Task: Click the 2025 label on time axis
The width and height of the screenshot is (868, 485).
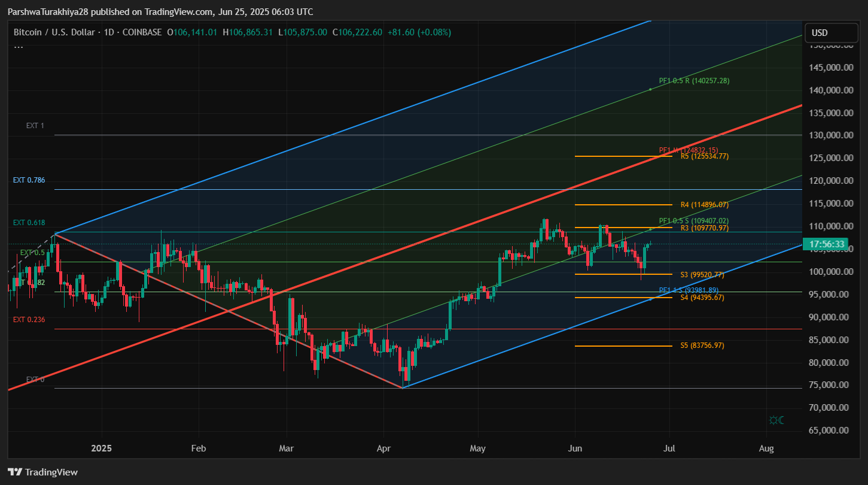Action: click(x=102, y=448)
